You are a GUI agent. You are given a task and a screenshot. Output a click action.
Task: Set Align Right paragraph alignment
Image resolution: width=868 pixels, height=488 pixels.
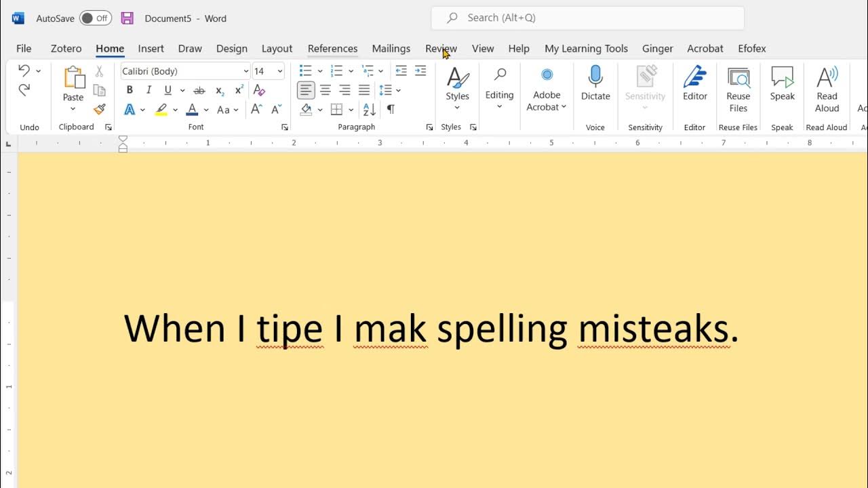[x=344, y=90]
